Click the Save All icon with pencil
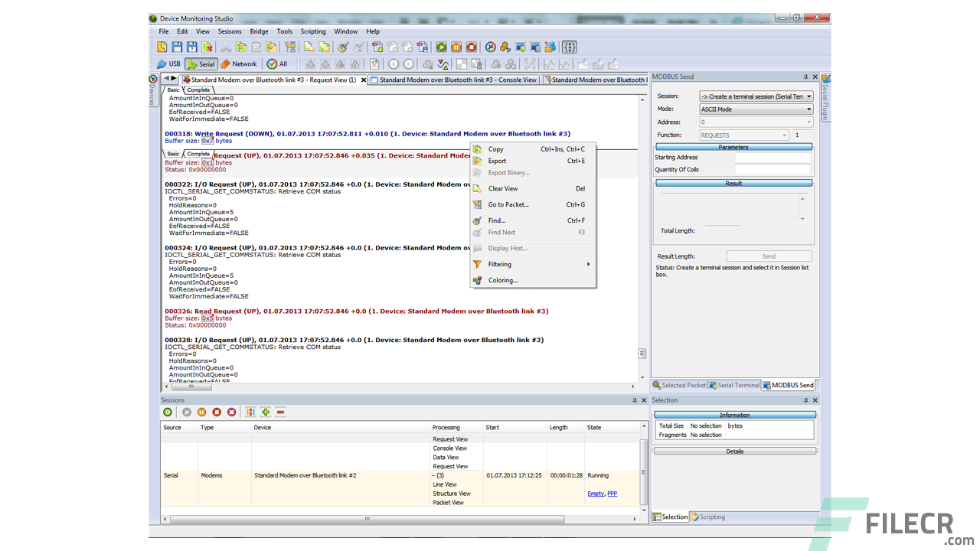Screen dimensions: 980x551 (192, 47)
